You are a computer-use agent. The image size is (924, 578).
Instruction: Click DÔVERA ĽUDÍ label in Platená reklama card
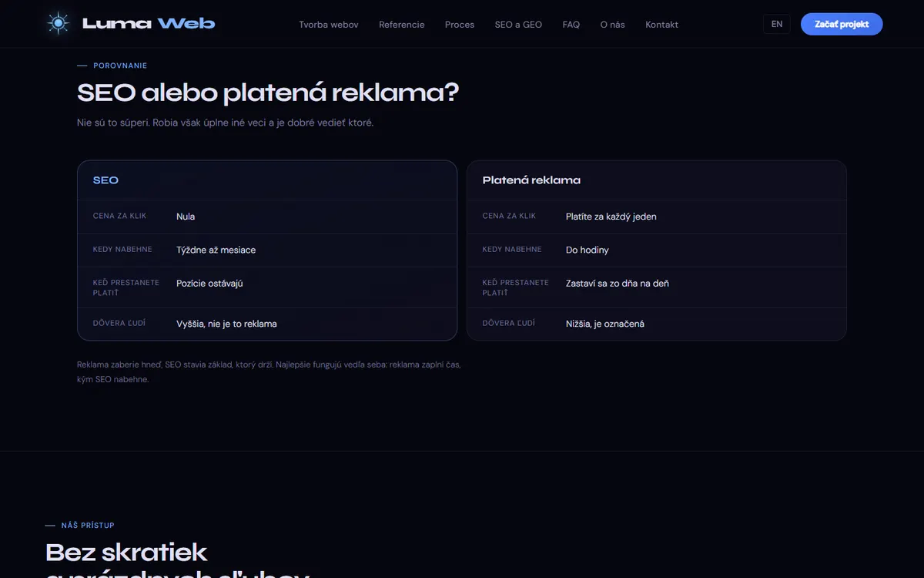click(x=509, y=323)
